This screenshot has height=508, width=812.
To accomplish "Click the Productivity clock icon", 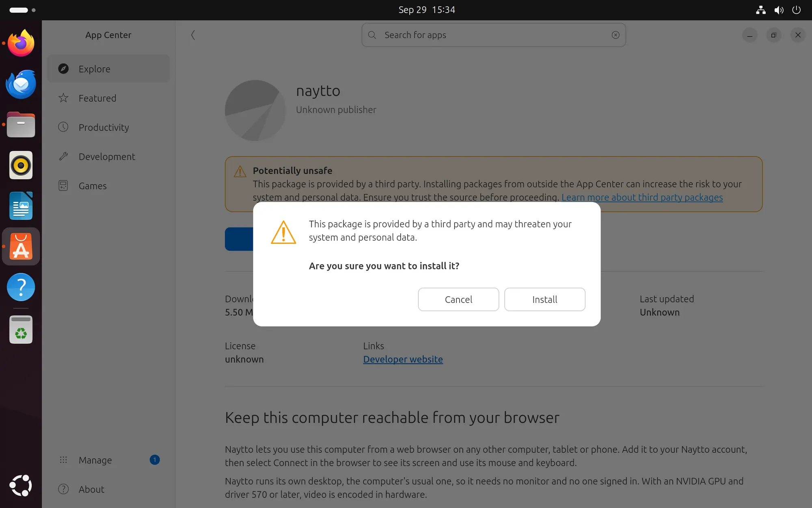I will (63, 127).
